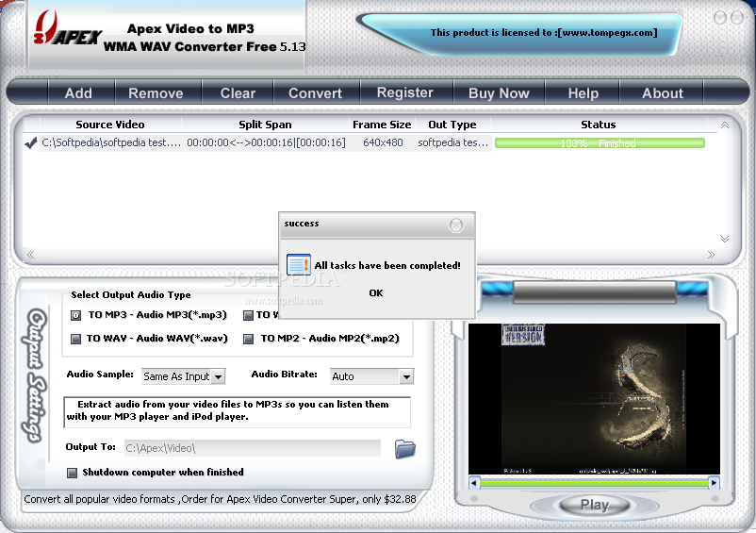Viewport: 756px width, 533px height.
Task: Click the Play button
Action: click(595, 505)
